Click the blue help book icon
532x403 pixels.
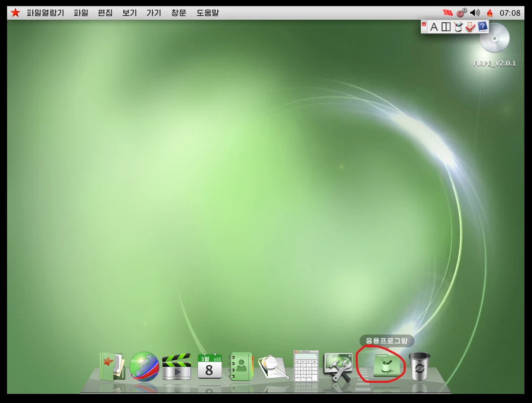(482, 27)
